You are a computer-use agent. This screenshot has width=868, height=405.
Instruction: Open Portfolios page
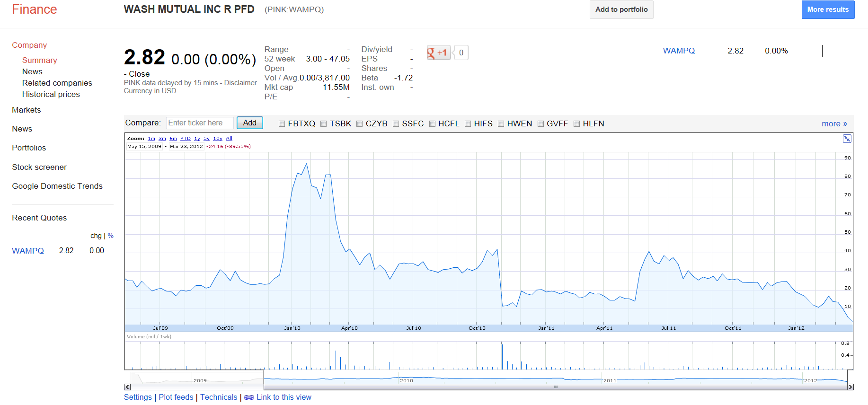29,148
